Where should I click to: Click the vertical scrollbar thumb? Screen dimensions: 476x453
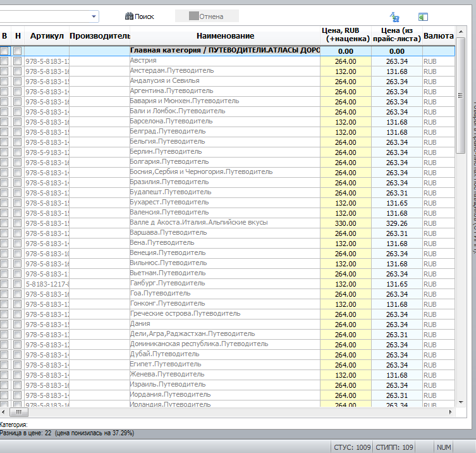461,96
